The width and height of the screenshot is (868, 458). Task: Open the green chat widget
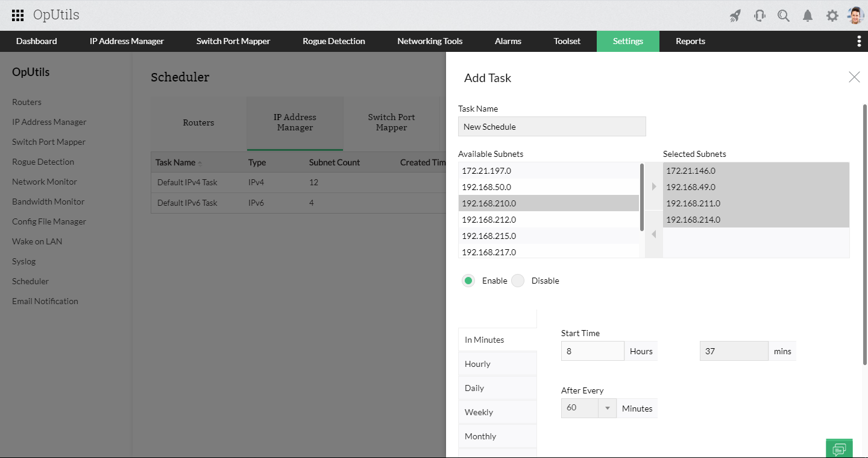(839, 448)
